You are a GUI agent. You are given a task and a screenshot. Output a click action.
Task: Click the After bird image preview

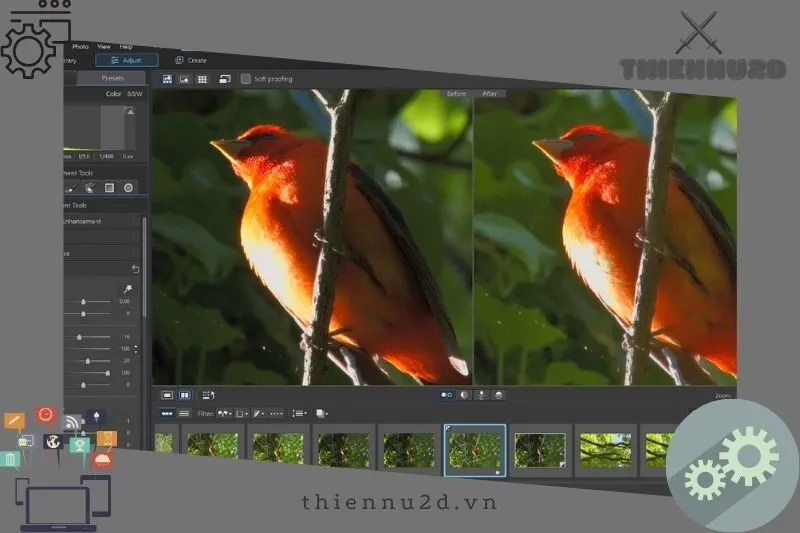(606, 239)
